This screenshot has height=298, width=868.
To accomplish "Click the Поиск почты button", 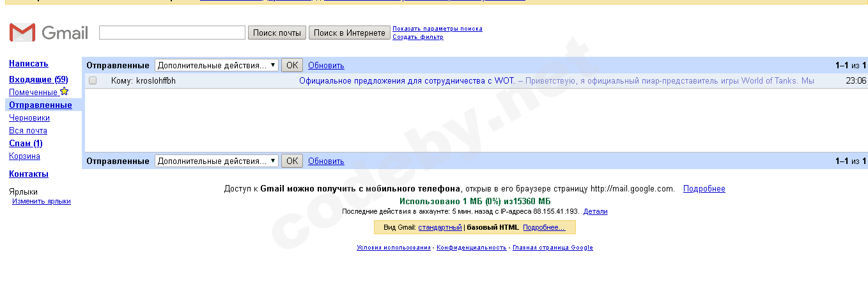I will coord(277,33).
